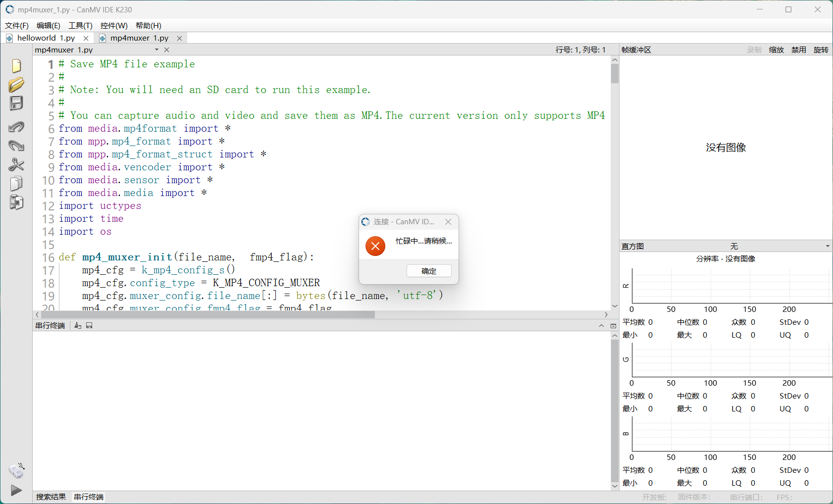Save serial terminal output to file
Image resolution: width=833 pixels, height=504 pixels.
(89, 325)
